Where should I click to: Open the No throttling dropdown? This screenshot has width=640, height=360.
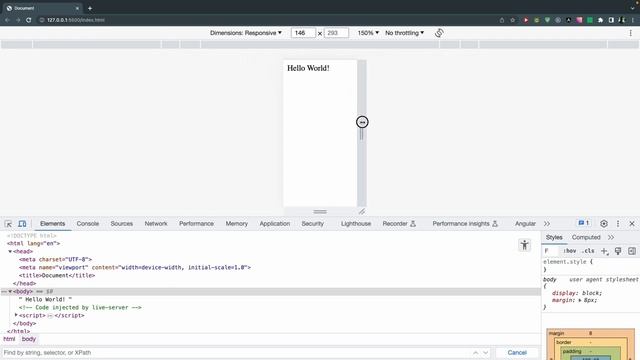pyautogui.click(x=404, y=33)
